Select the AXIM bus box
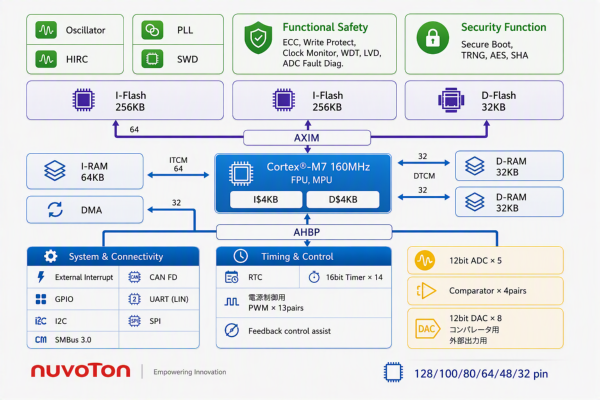Image resolution: width=600 pixels, height=400 pixels. (x=307, y=138)
